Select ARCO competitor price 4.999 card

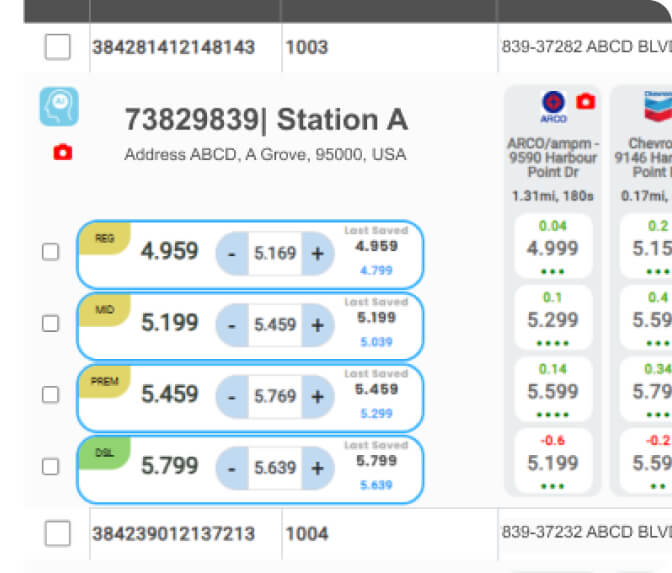[553, 247]
